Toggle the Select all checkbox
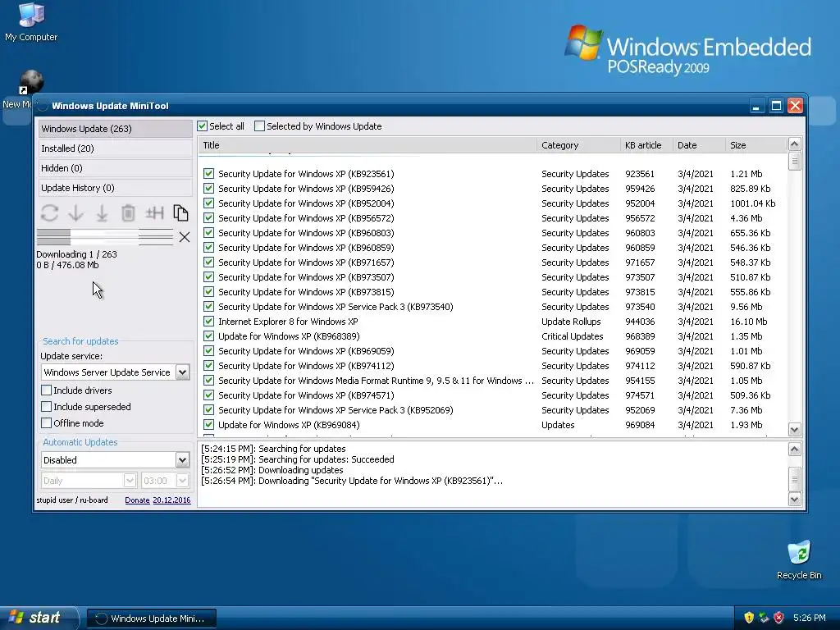 point(202,126)
